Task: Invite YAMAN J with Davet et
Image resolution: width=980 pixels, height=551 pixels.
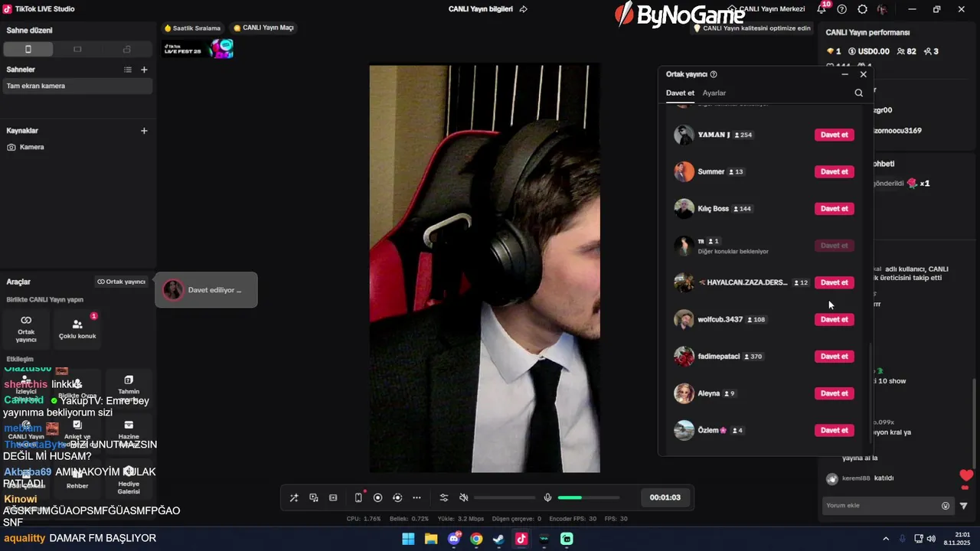Action: tap(835, 135)
